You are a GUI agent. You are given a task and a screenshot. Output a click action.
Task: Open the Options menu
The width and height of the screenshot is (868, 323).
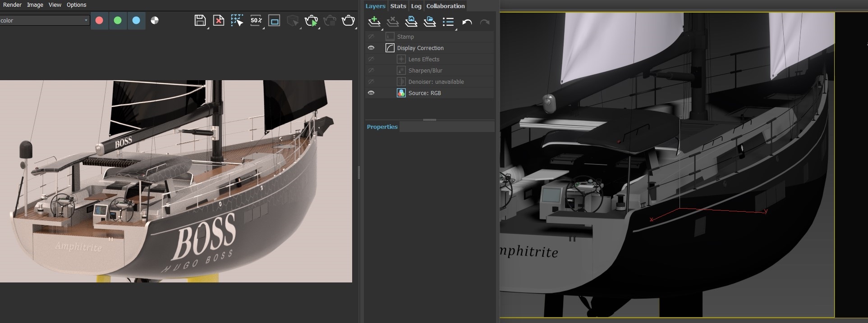coord(76,5)
